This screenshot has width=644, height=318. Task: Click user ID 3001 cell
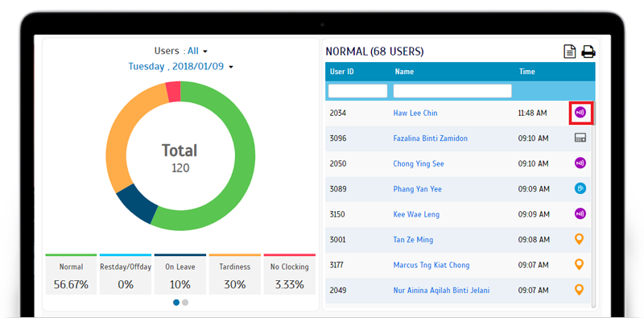point(337,240)
